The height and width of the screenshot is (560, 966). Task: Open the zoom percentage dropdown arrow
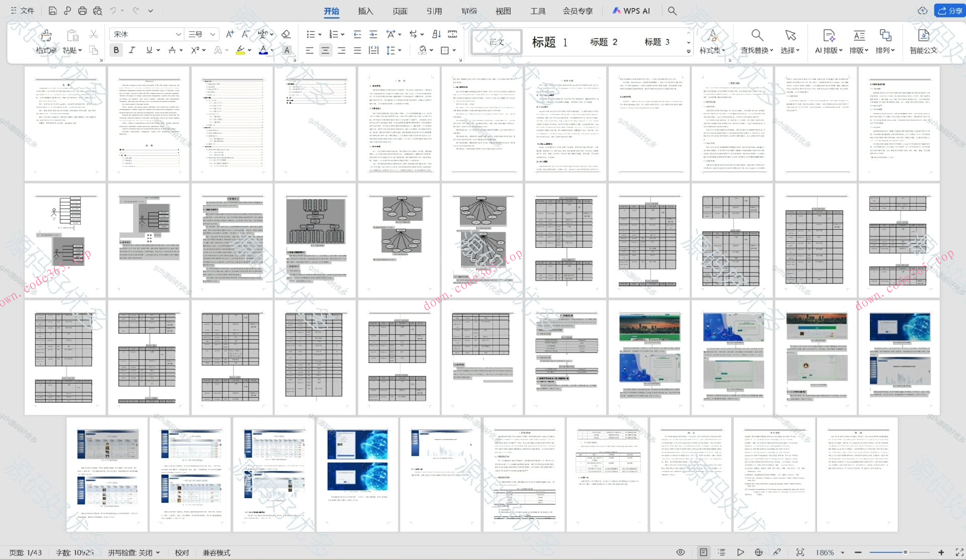point(842,552)
